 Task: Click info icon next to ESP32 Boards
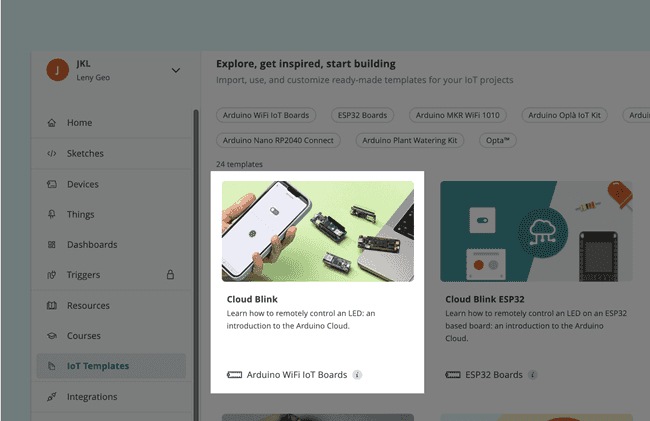point(532,375)
